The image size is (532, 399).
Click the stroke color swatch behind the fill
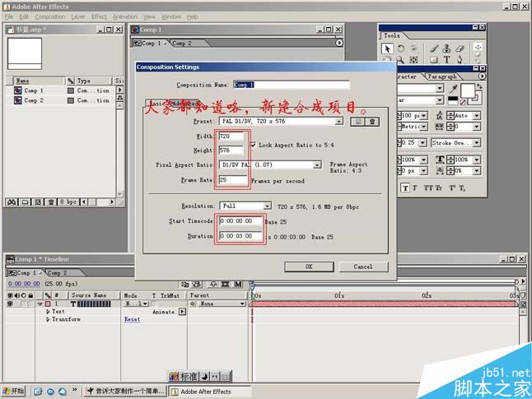pyautogui.click(x=476, y=100)
